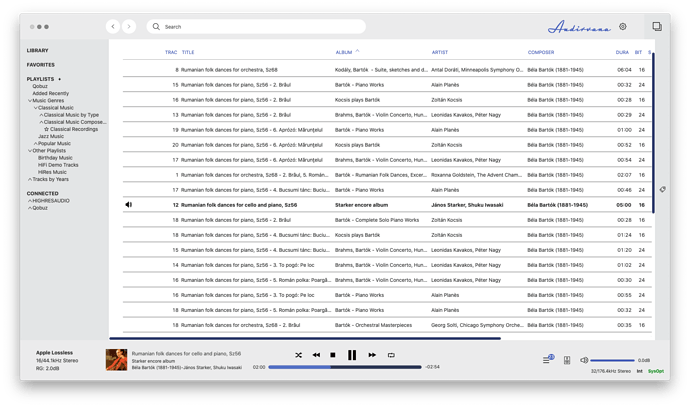Click the SysOpt status indicator
690x406 pixels.
point(656,371)
